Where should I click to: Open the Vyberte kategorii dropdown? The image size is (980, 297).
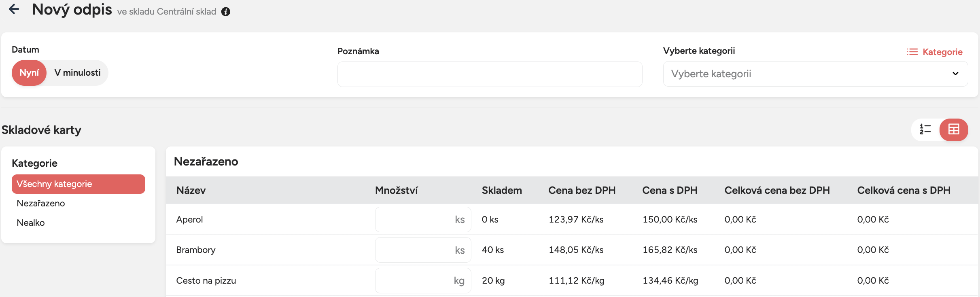809,74
